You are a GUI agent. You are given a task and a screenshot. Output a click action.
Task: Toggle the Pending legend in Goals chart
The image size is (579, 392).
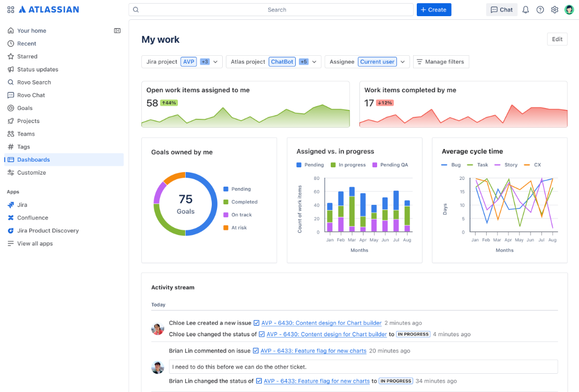click(x=237, y=189)
